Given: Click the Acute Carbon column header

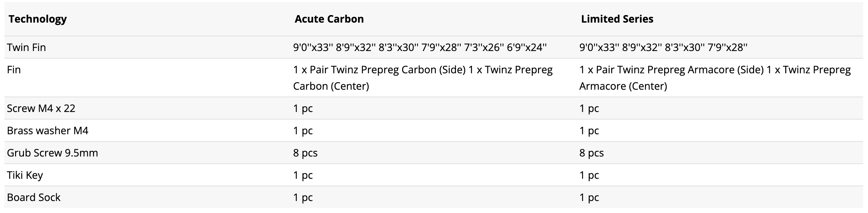Looking at the screenshot, I should click(329, 19).
